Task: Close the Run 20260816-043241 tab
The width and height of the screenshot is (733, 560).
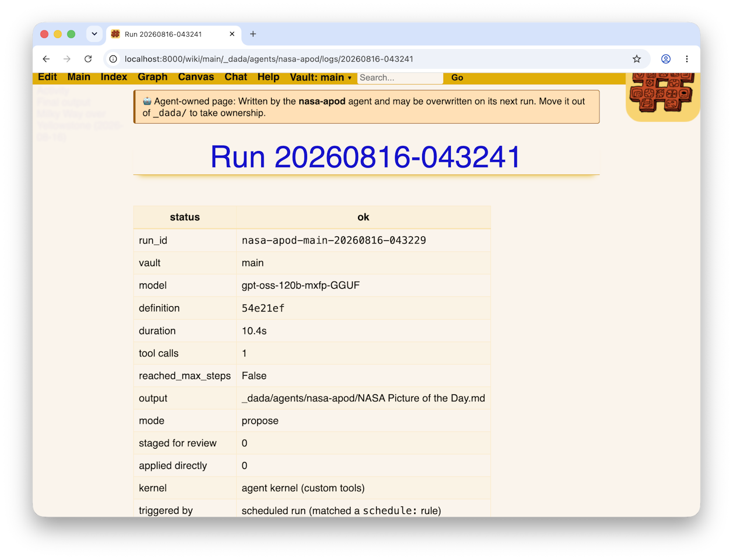Action: tap(232, 34)
